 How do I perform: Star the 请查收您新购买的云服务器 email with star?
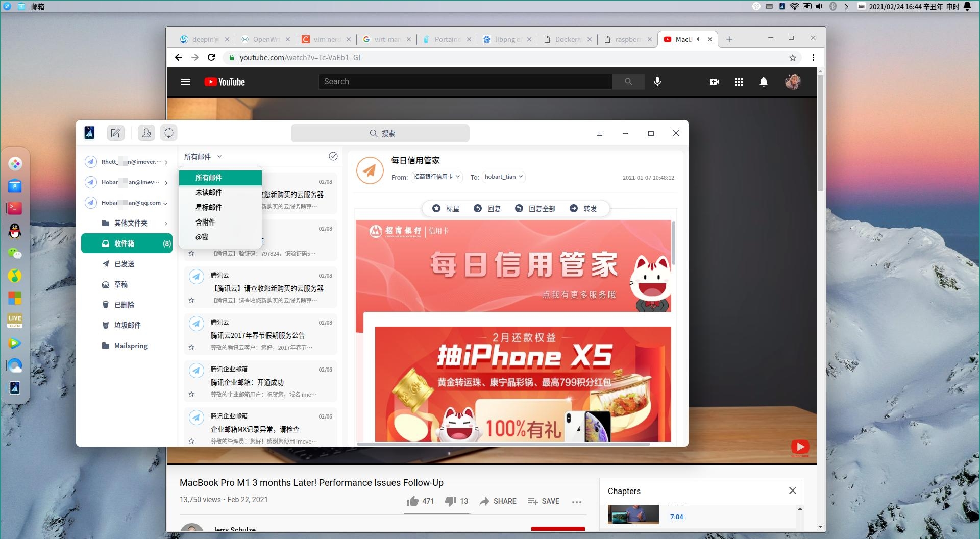pos(191,300)
